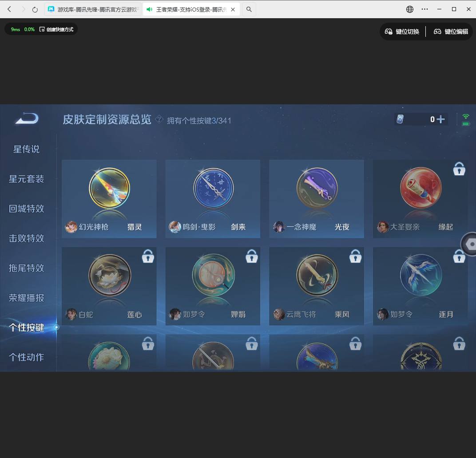Click the game logo above 星传说
The height and width of the screenshot is (458, 476).
tap(26, 118)
